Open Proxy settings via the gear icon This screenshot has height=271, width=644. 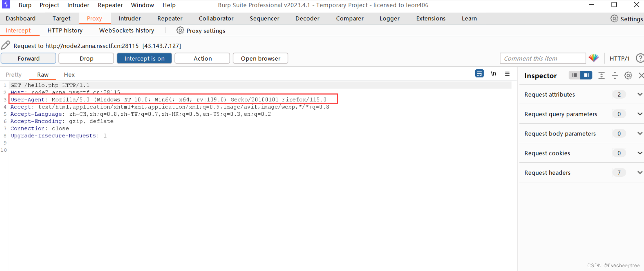click(x=180, y=30)
